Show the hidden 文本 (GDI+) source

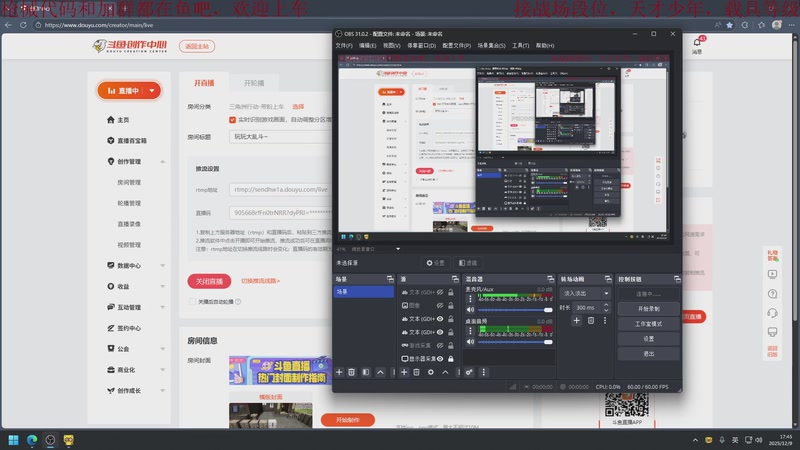[x=440, y=292]
